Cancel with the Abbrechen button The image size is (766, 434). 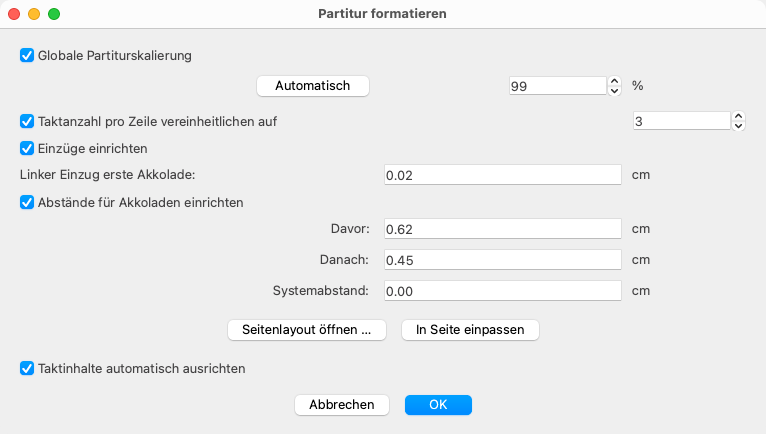coord(342,405)
